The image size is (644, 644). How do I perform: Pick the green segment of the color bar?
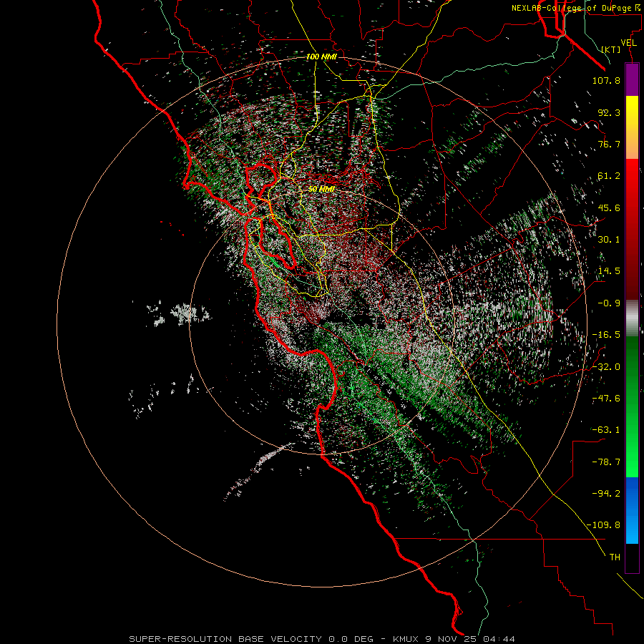632,406
